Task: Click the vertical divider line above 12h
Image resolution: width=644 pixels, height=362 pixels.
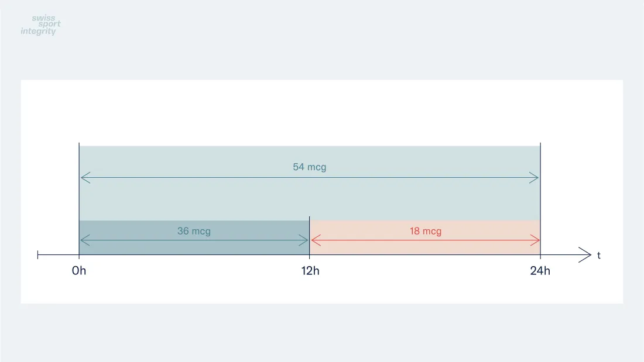Action: (x=309, y=236)
